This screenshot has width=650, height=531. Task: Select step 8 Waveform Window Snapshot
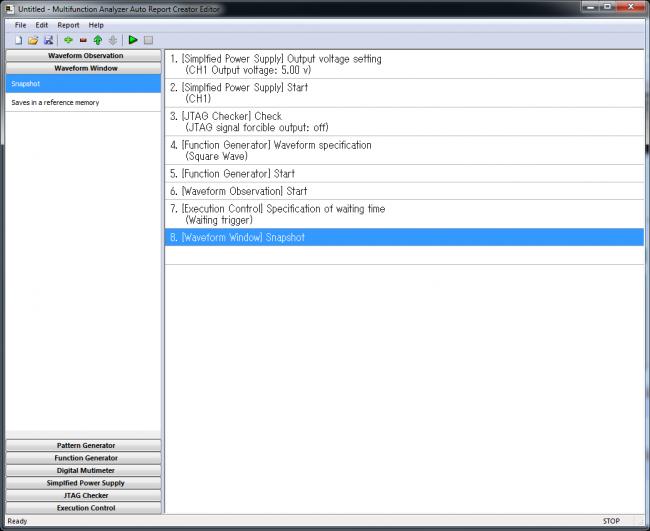point(404,237)
